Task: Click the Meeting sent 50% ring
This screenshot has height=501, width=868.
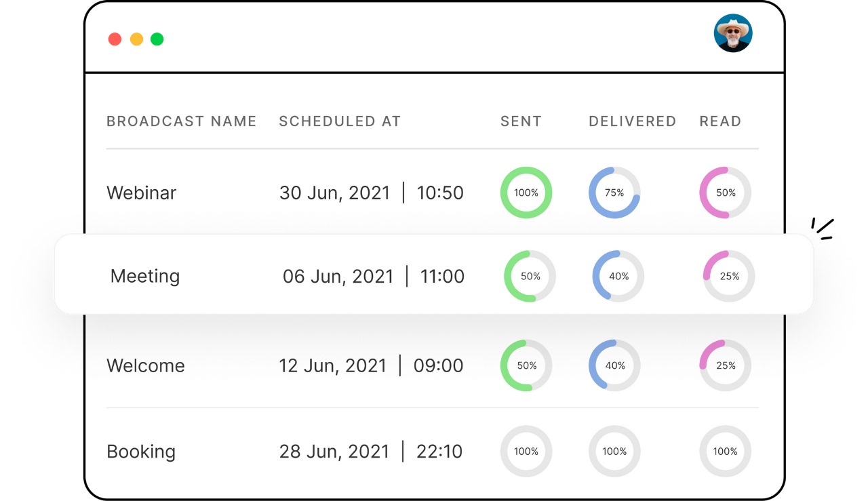Action: point(530,276)
